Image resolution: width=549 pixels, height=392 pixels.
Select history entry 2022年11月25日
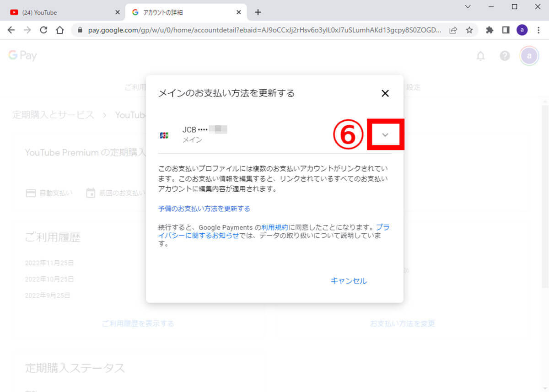coord(49,263)
